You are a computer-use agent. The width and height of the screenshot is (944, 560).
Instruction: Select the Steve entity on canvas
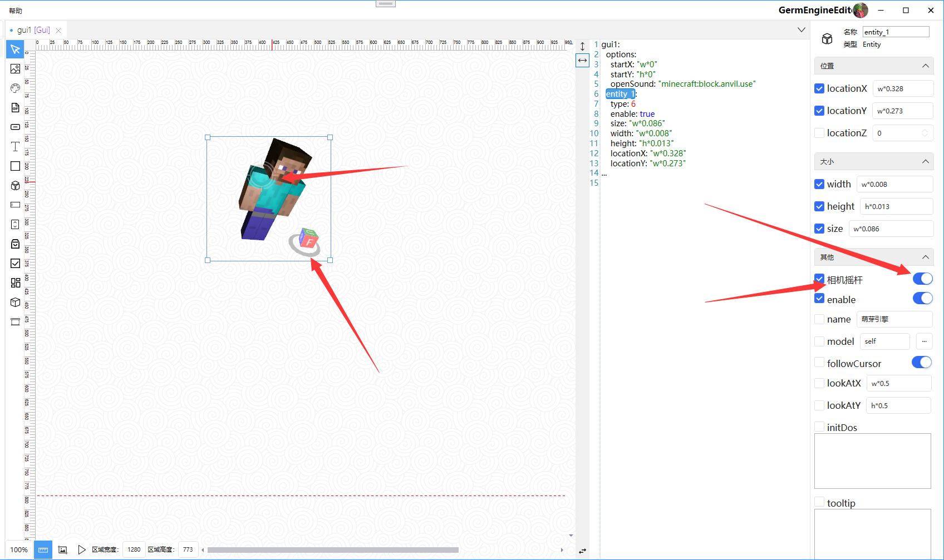(274, 189)
